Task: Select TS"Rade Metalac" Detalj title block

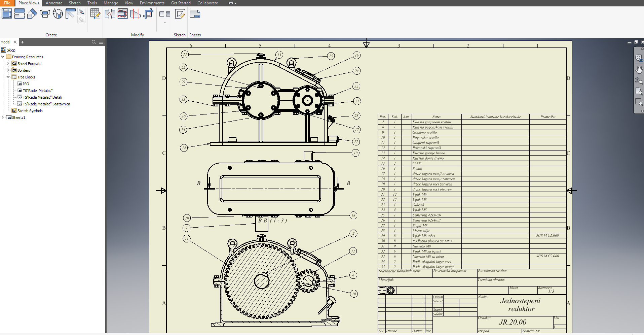Action: [40, 97]
